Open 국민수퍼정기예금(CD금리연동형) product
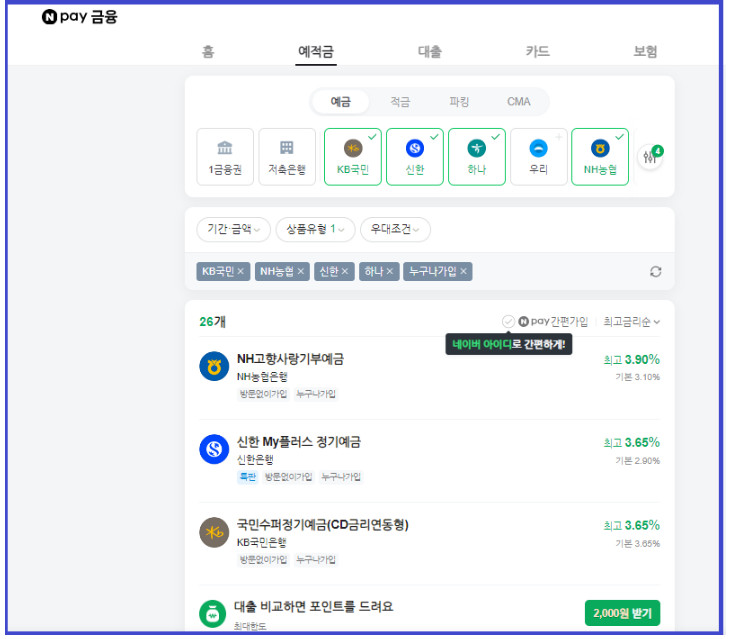 tap(323, 525)
